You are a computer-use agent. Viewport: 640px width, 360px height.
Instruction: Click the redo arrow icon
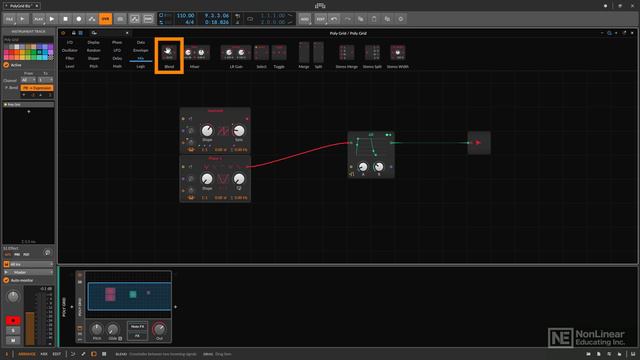tap(347, 19)
